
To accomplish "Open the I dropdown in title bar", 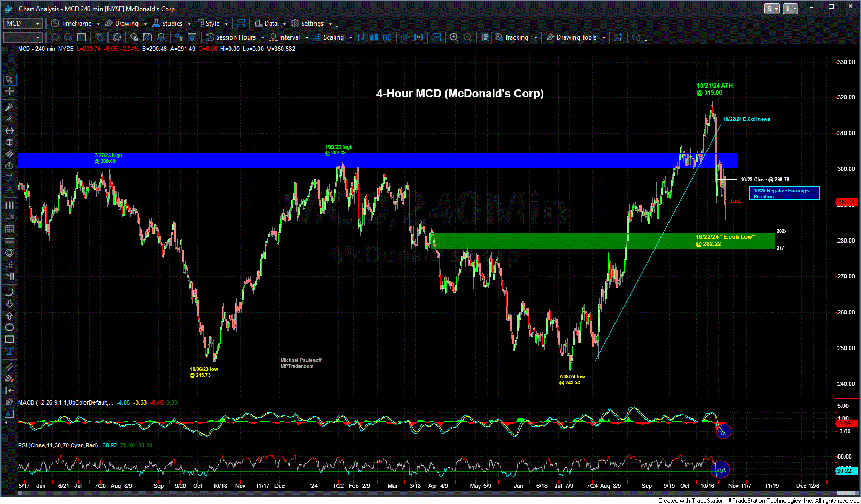I will (790, 9).
